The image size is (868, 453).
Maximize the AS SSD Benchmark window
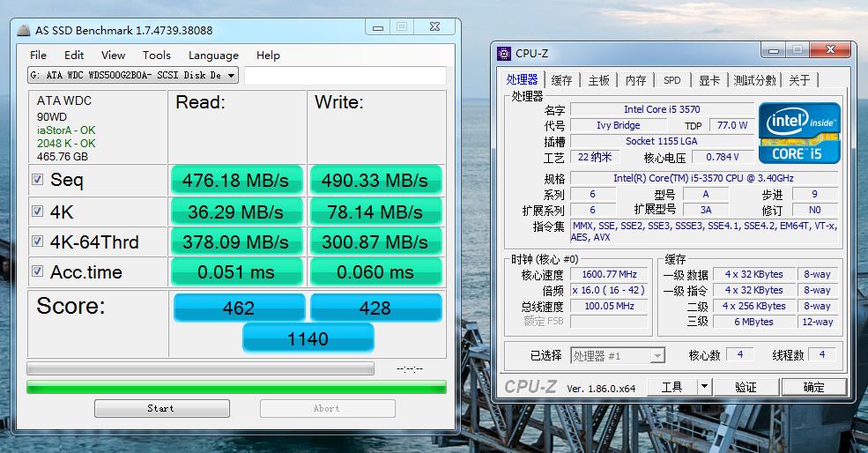coord(403,27)
